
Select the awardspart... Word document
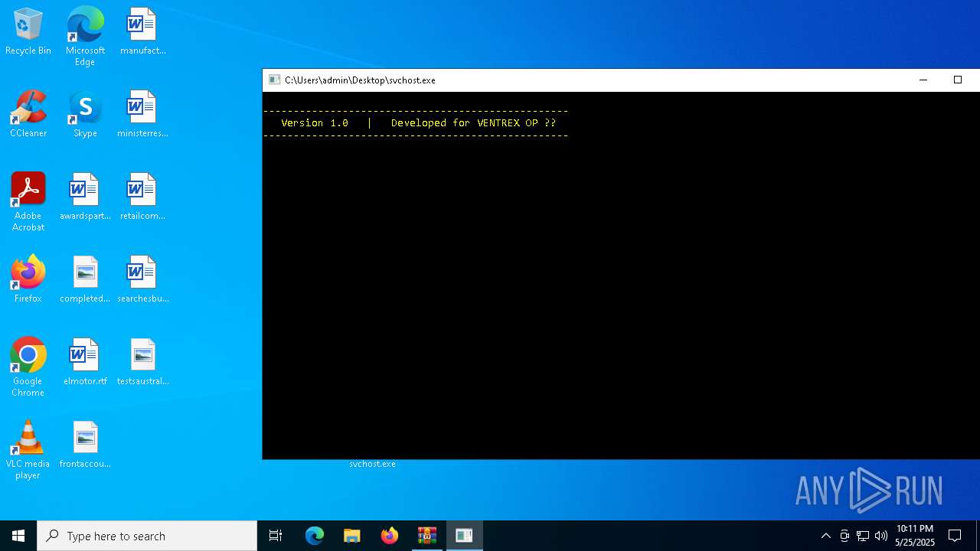coord(85,197)
